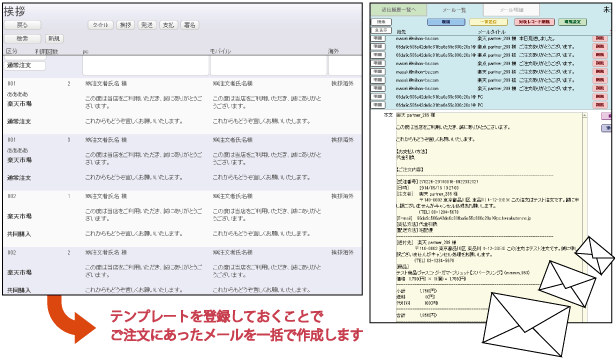Image resolution: width=615 pixels, height=360 pixels.
Task: Click the 検索 button in the mail list window
Action: (381, 22)
